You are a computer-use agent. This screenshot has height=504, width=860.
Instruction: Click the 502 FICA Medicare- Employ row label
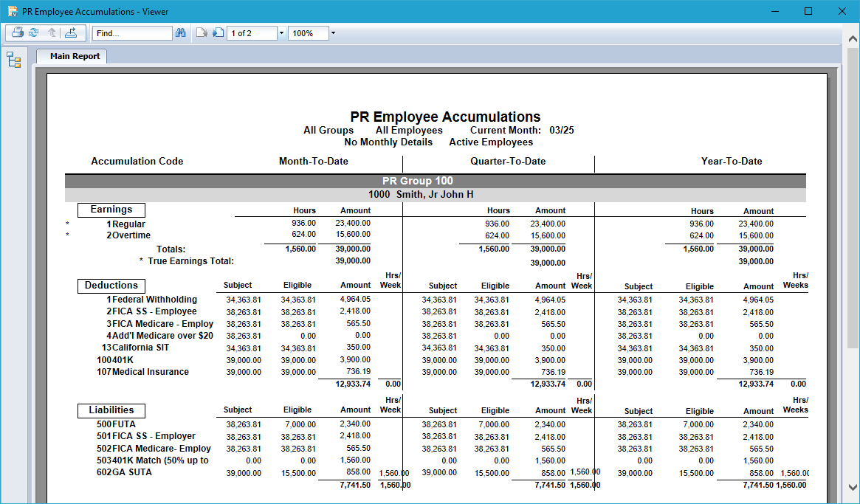[154, 449]
